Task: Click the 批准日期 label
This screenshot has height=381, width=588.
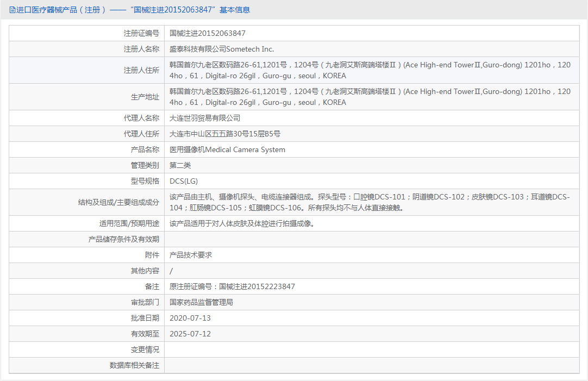Action: coord(145,318)
